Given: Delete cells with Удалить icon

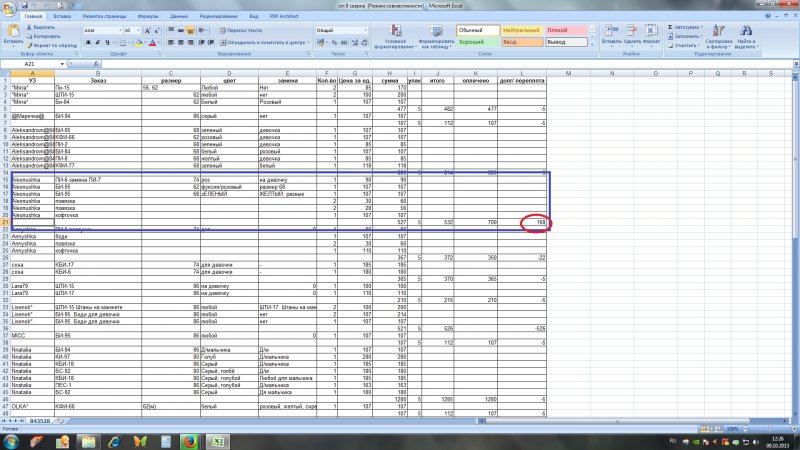Looking at the screenshot, I should (632, 35).
